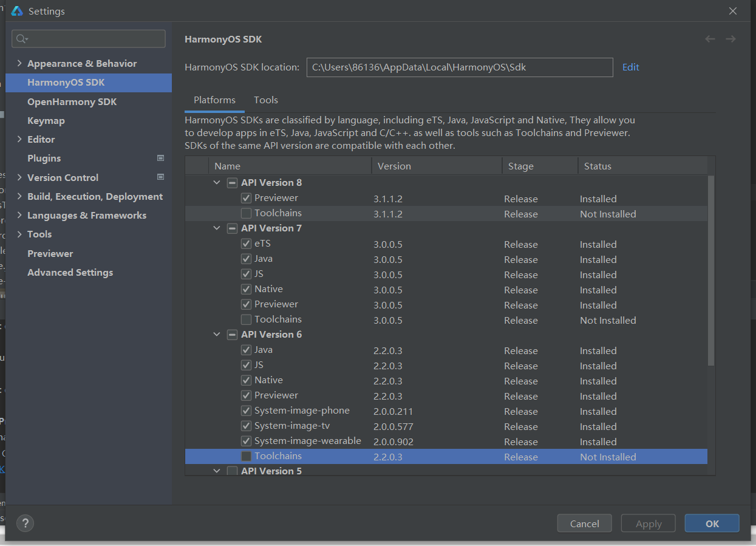Toggle the API Version 7 group checkbox

tap(232, 228)
